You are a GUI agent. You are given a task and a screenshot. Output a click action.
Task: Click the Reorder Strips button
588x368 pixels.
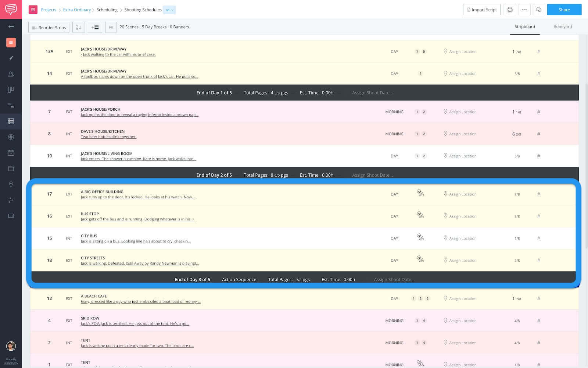tap(49, 27)
